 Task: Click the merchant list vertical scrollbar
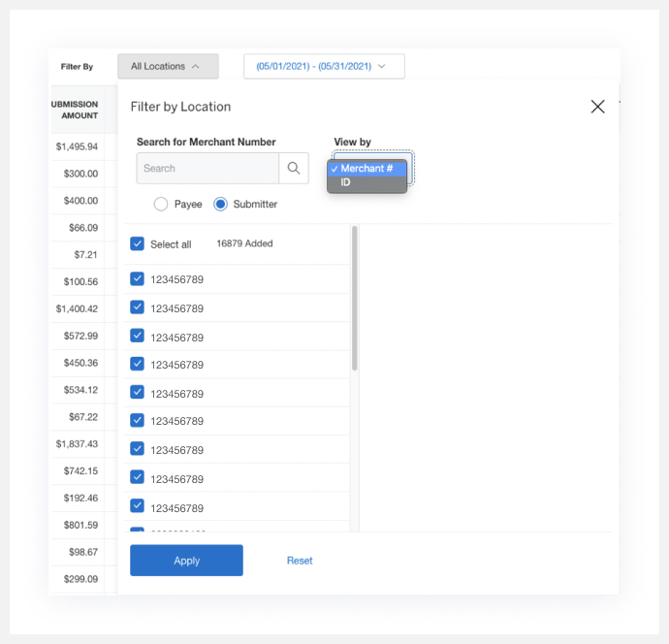354,299
